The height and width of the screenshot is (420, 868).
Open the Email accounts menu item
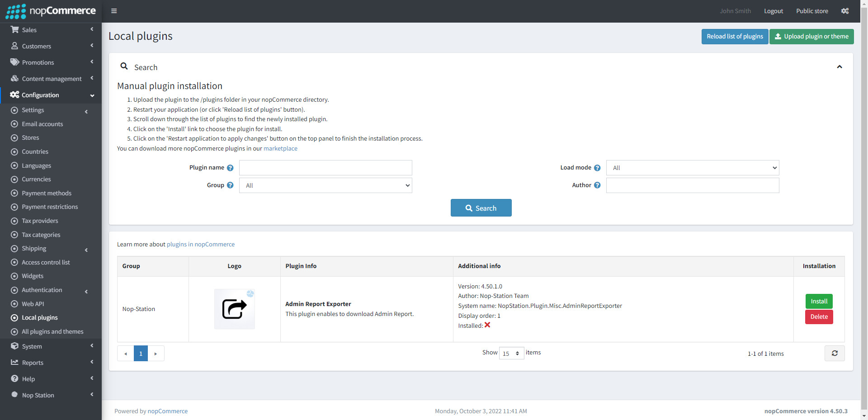[42, 124]
